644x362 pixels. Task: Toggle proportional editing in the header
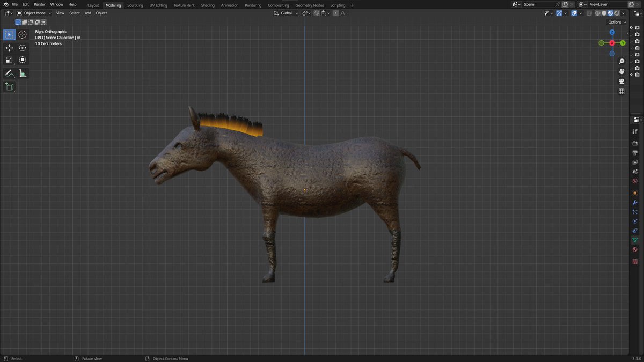click(x=336, y=13)
